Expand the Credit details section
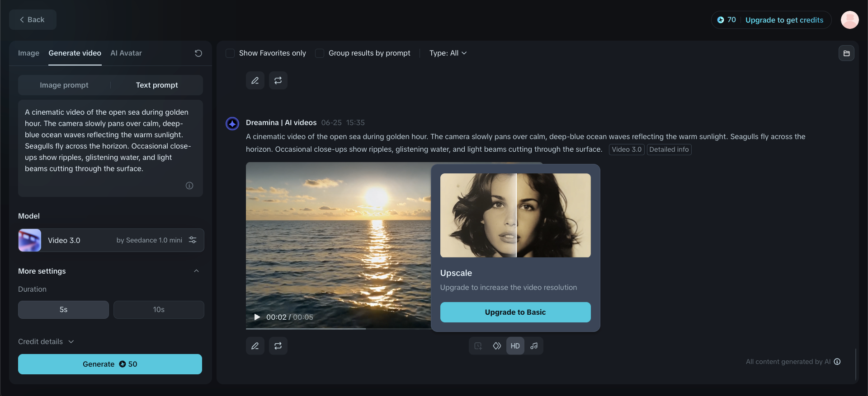This screenshot has height=396, width=868. click(x=46, y=342)
